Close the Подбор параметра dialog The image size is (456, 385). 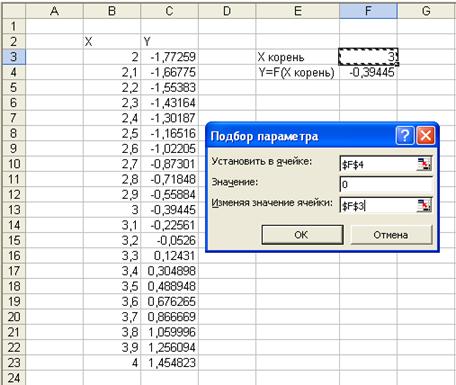[426, 136]
